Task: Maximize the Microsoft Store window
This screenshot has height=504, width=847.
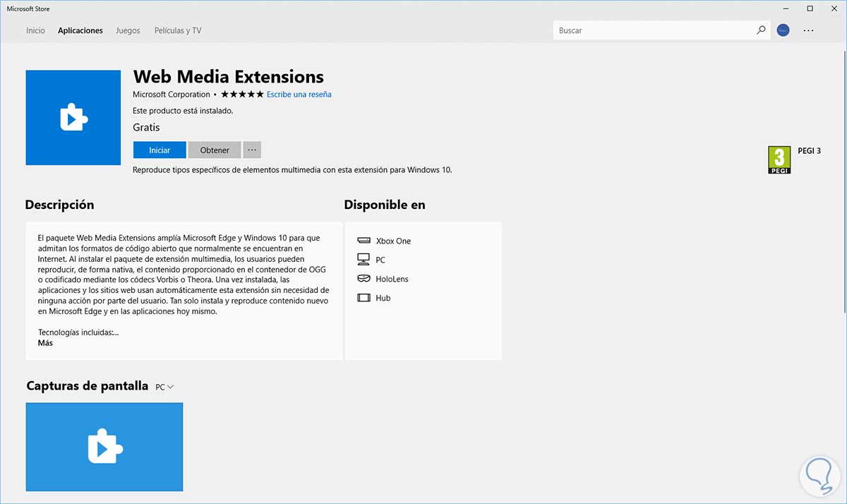Action: (810, 8)
